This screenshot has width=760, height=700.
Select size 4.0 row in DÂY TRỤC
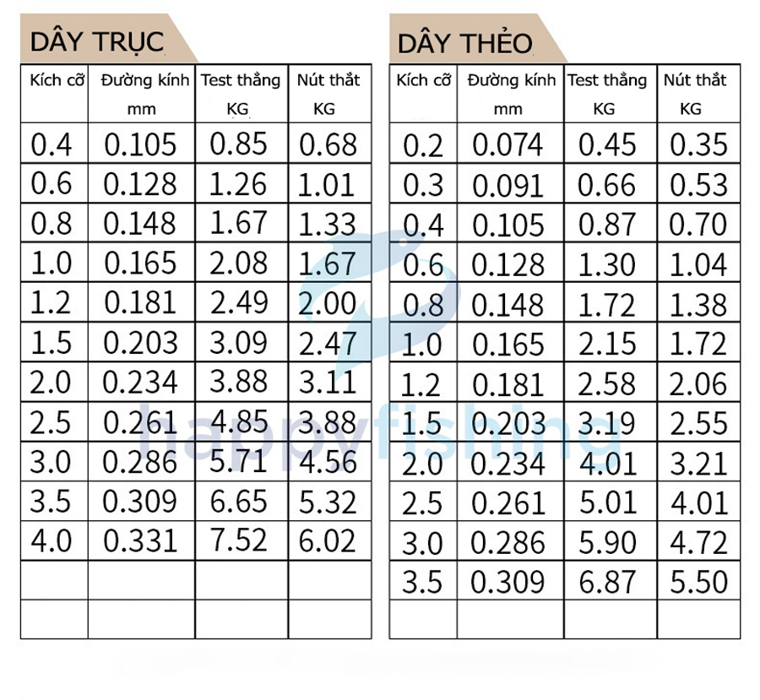[196, 541]
